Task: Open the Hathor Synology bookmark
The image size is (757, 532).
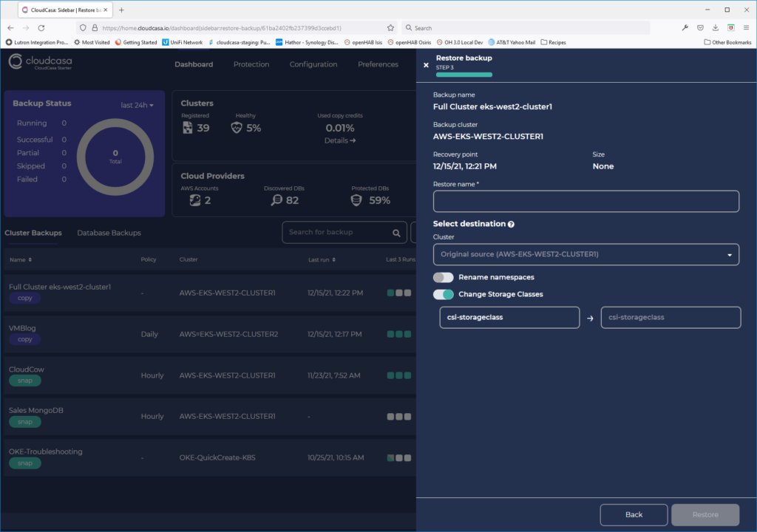Action: (307, 42)
